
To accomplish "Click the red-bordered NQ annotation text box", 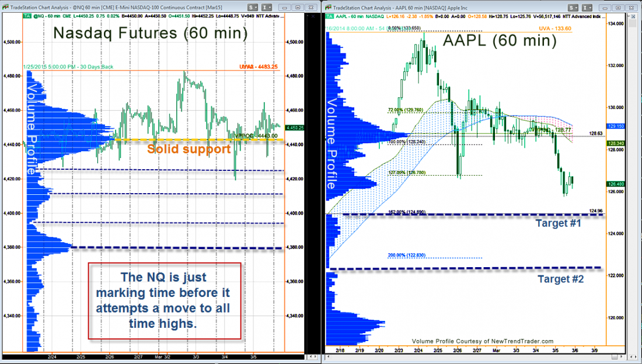I will point(164,300).
